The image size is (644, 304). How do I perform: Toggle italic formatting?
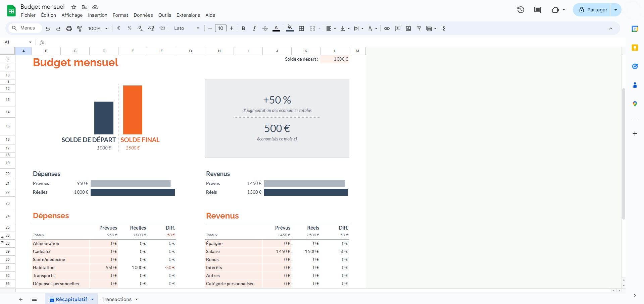[254, 28]
